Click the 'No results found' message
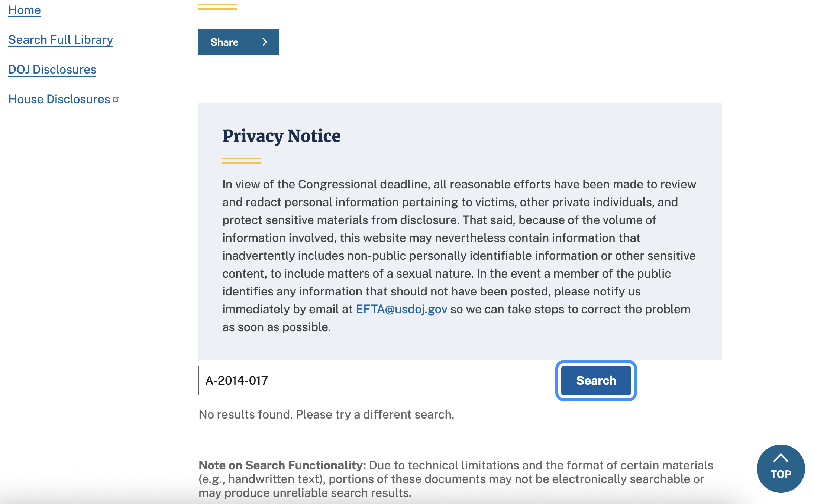Viewport: 814px width, 504px height. 326,414
